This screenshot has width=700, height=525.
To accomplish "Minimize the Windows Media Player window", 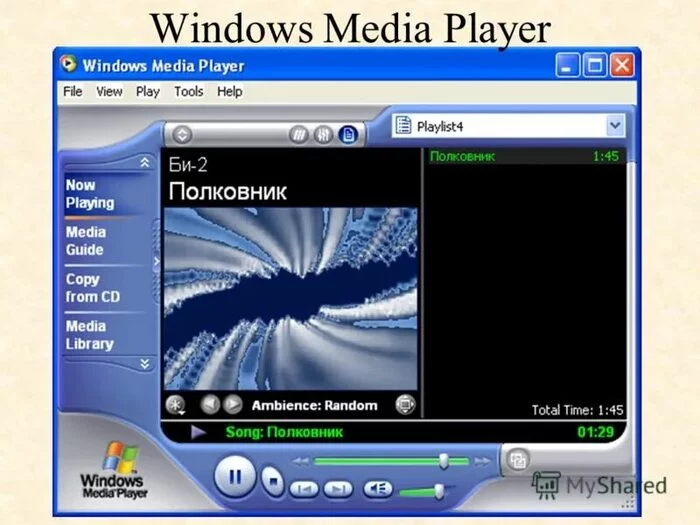I will tap(567, 66).
